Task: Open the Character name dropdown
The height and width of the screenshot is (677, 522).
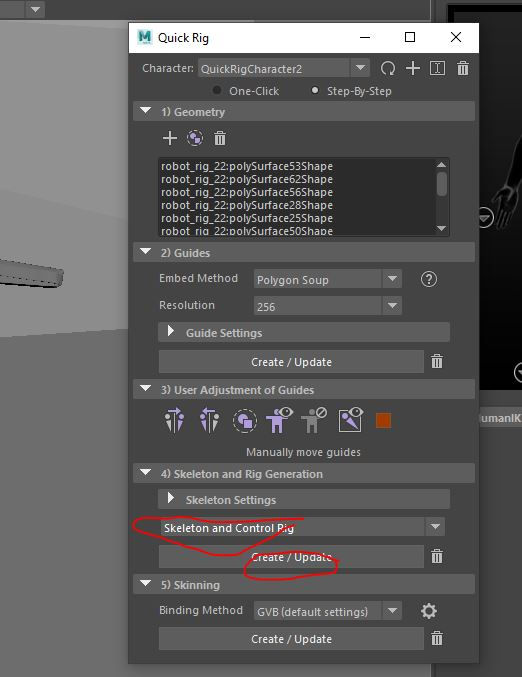Action: pyautogui.click(x=360, y=68)
